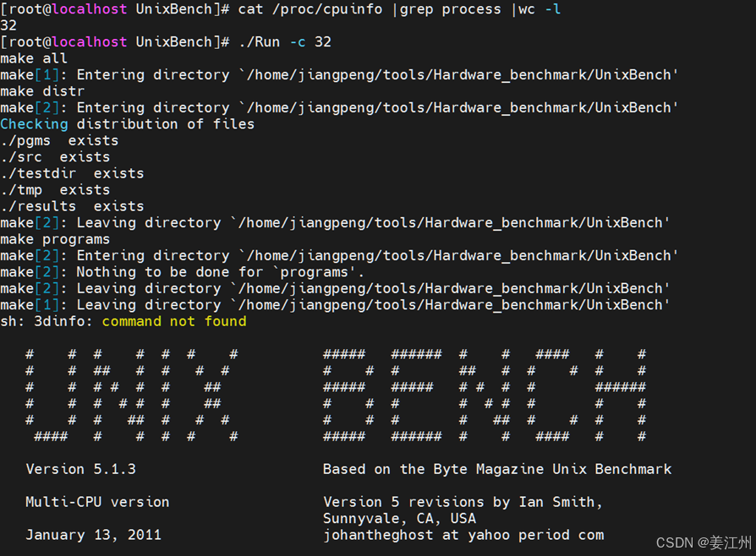This screenshot has width=756, height=556.
Task: Click the ASCII-art 'UNIX' banner
Action: click(x=132, y=395)
